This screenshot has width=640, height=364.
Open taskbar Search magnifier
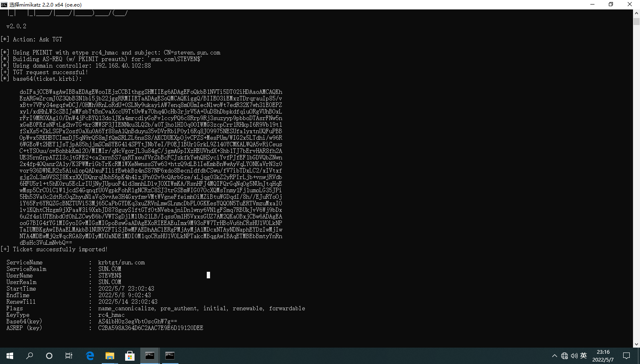point(30,356)
